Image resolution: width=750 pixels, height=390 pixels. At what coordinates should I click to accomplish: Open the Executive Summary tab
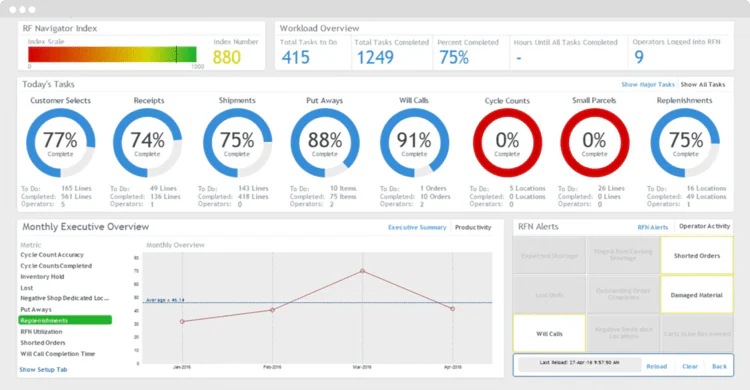[417, 227]
